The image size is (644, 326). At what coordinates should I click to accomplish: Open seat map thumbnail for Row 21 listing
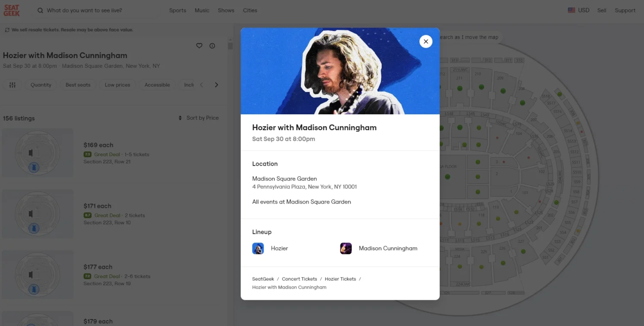point(37,153)
